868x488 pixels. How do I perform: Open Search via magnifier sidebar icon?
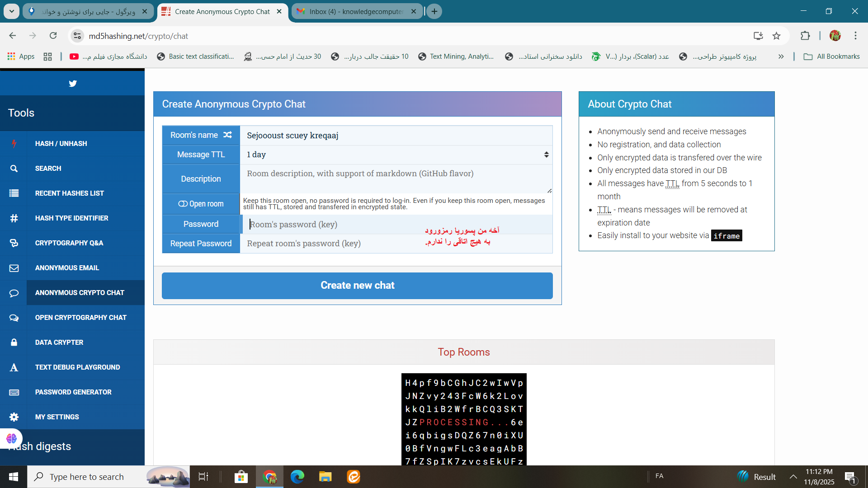[x=14, y=168]
